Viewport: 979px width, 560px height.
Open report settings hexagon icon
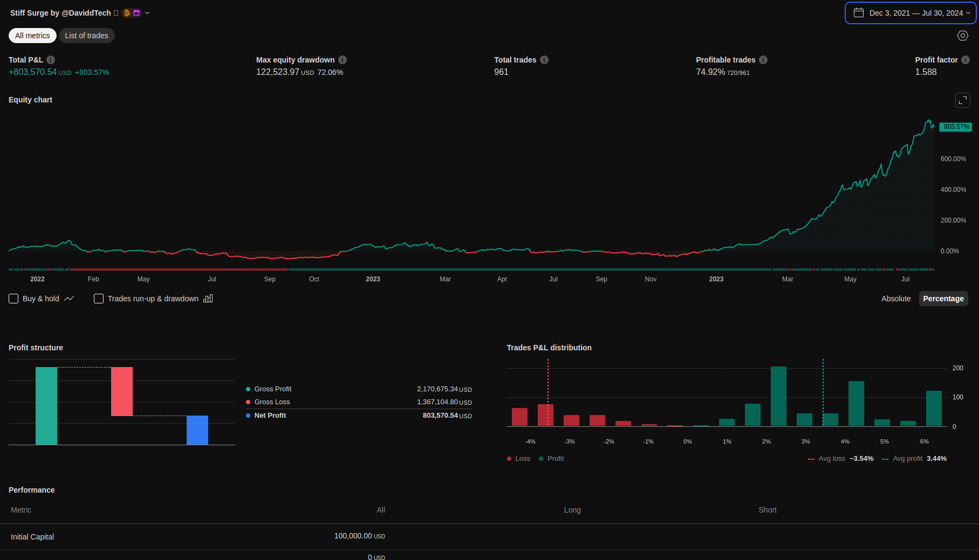962,36
